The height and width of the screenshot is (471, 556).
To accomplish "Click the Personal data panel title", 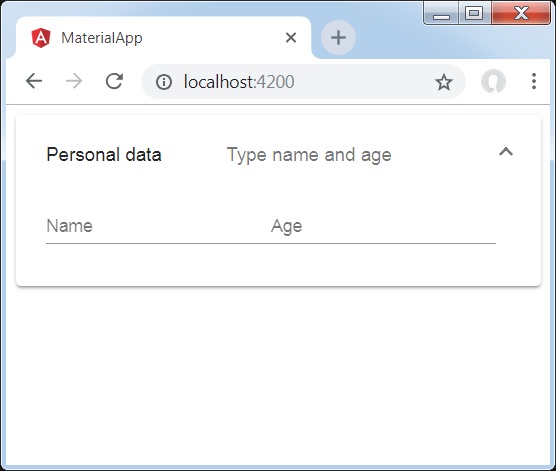I will point(104,155).
